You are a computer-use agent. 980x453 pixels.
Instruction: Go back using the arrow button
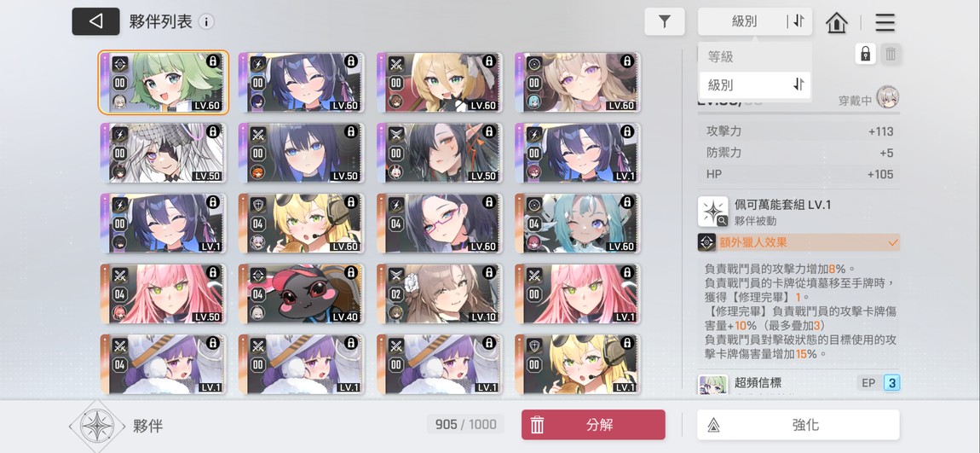coord(95,21)
